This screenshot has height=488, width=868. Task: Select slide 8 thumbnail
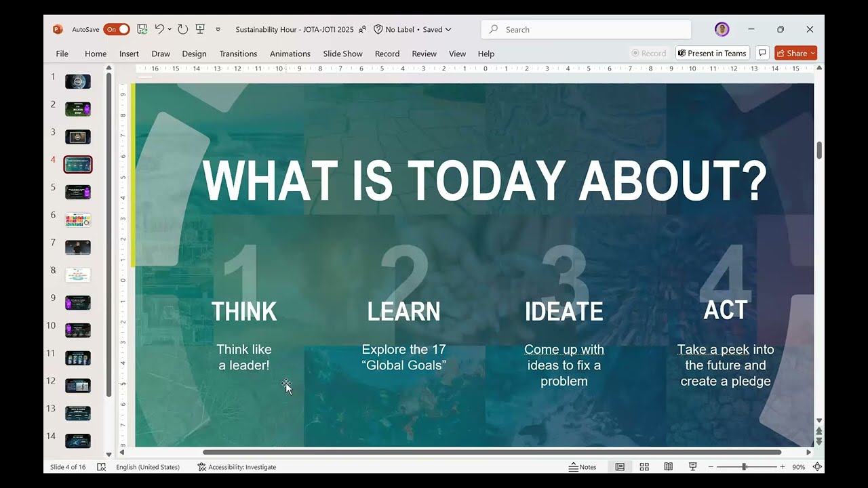(78, 274)
